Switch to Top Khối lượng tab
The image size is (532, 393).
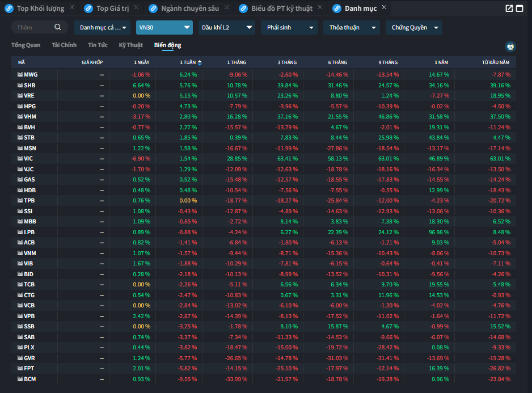click(x=40, y=9)
